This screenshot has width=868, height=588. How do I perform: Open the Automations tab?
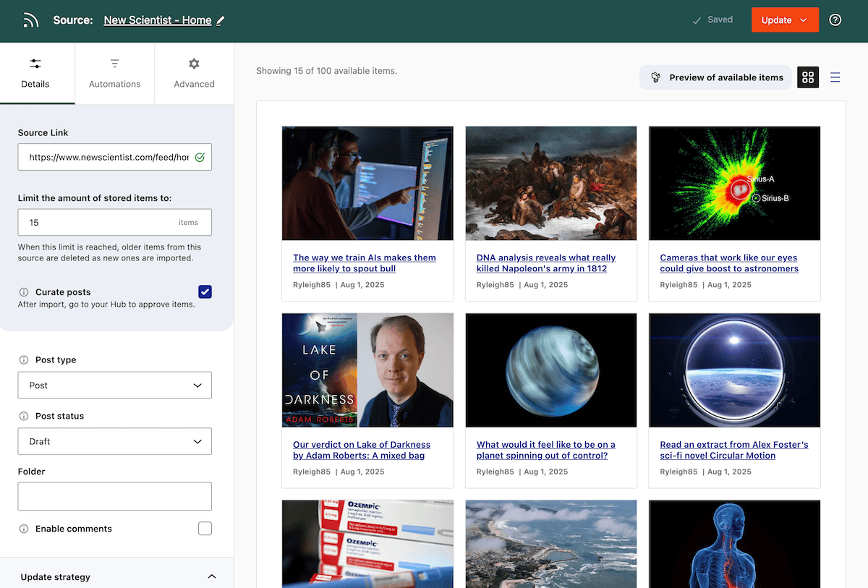coord(115,73)
